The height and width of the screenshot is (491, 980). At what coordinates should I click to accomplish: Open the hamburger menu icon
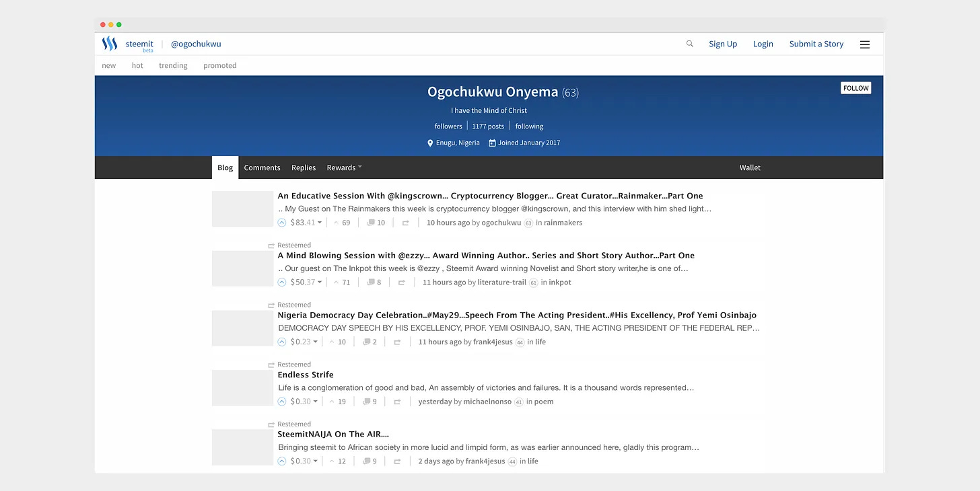click(865, 44)
